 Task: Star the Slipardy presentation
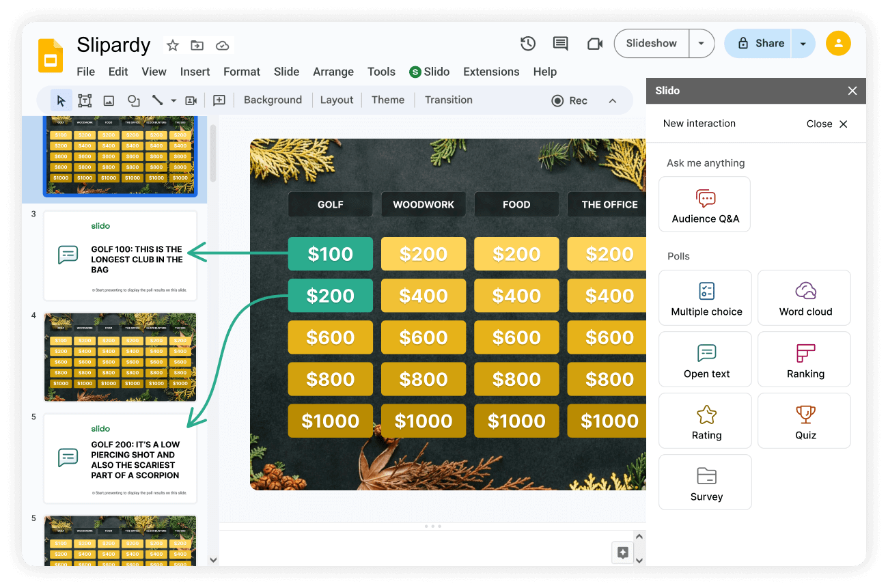pos(172,45)
